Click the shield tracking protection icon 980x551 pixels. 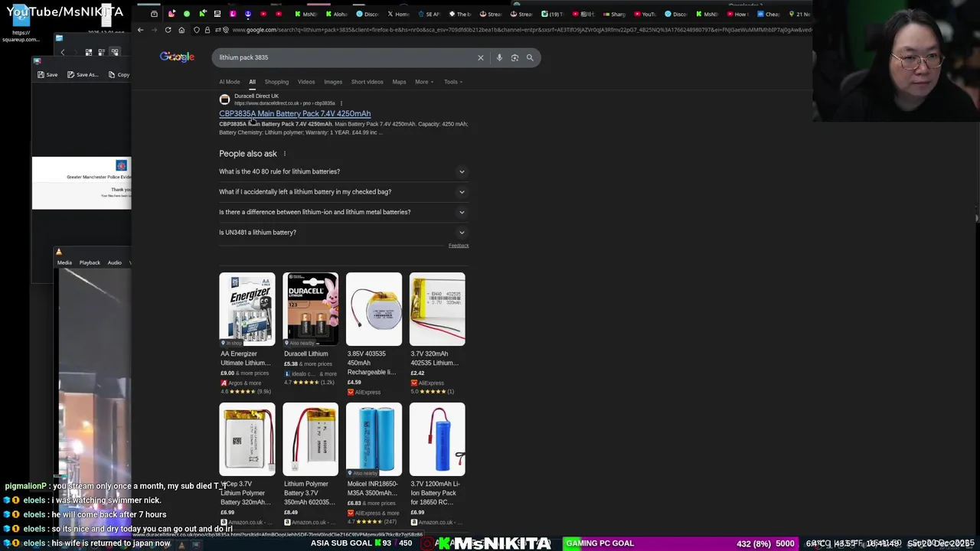[197, 30]
